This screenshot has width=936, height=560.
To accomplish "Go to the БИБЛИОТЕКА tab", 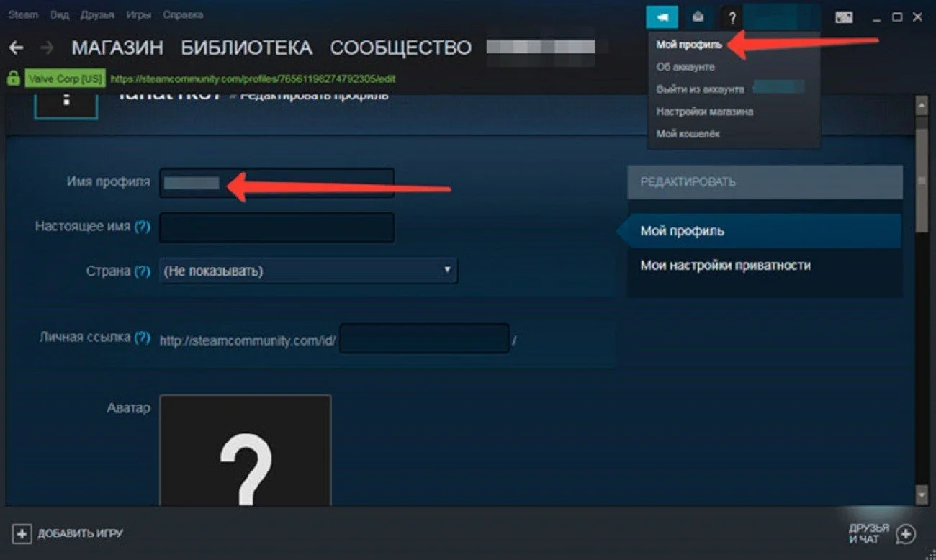I will pos(246,48).
